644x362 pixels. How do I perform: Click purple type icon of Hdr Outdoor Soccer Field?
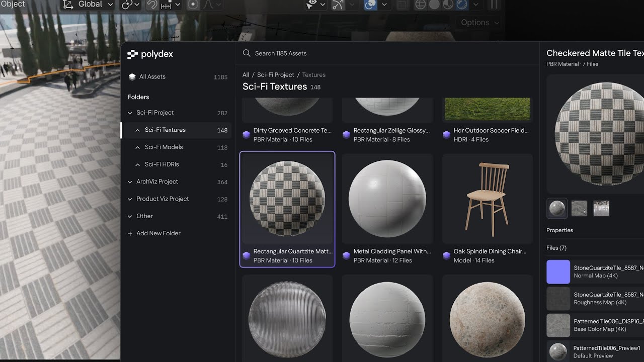tap(447, 135)
